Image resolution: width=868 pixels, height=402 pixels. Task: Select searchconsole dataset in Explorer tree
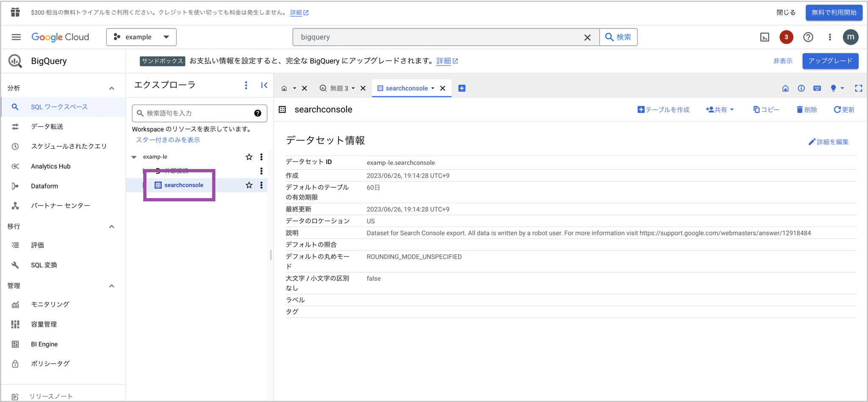click(x=184, y=185)
